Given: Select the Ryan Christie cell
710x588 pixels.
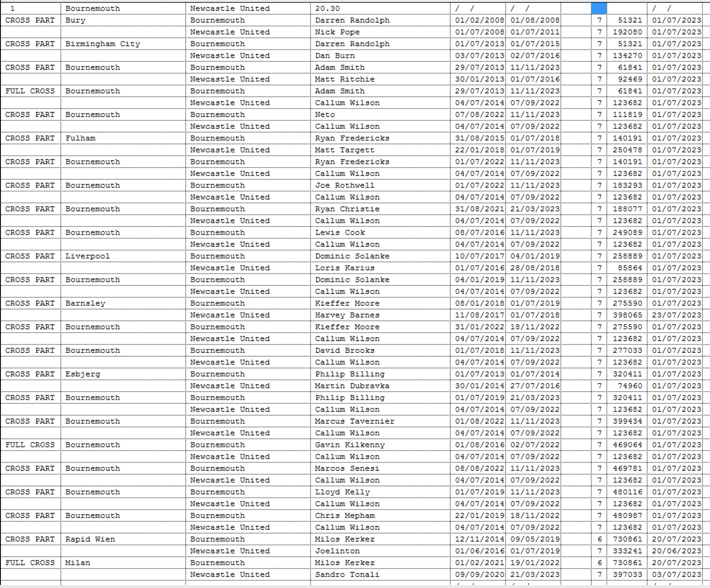Looking at the screenshot, I should pos(380,209).
